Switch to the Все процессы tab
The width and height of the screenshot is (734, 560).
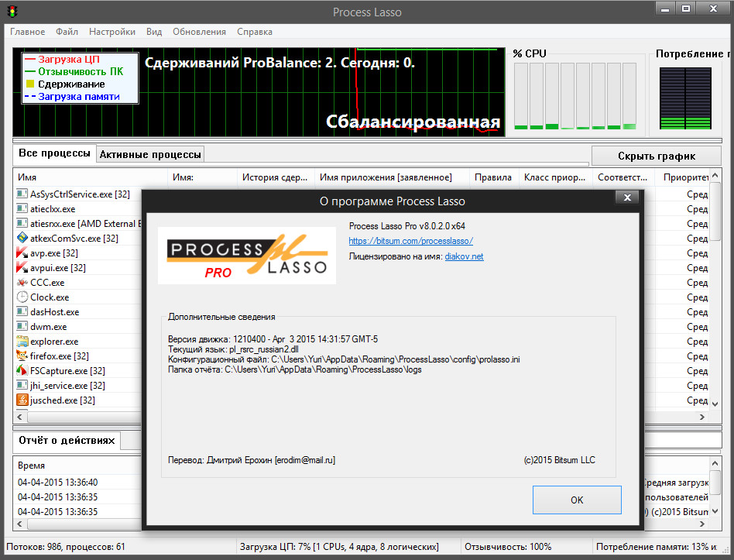(x=54, y=153)
